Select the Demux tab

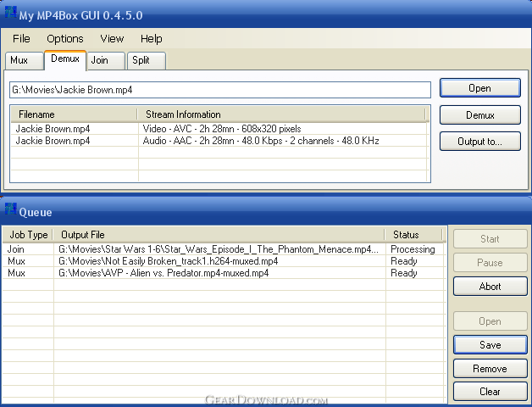pyautogui.click(x=65, y=59)
